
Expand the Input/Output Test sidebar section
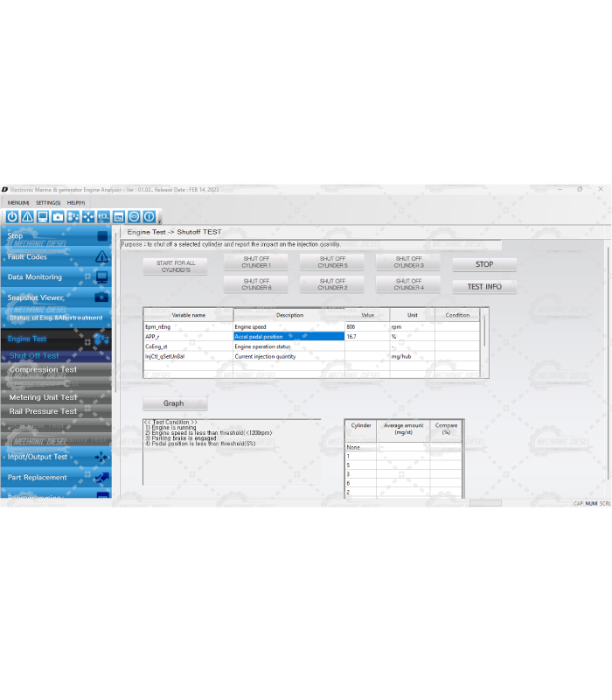[56, 457]
